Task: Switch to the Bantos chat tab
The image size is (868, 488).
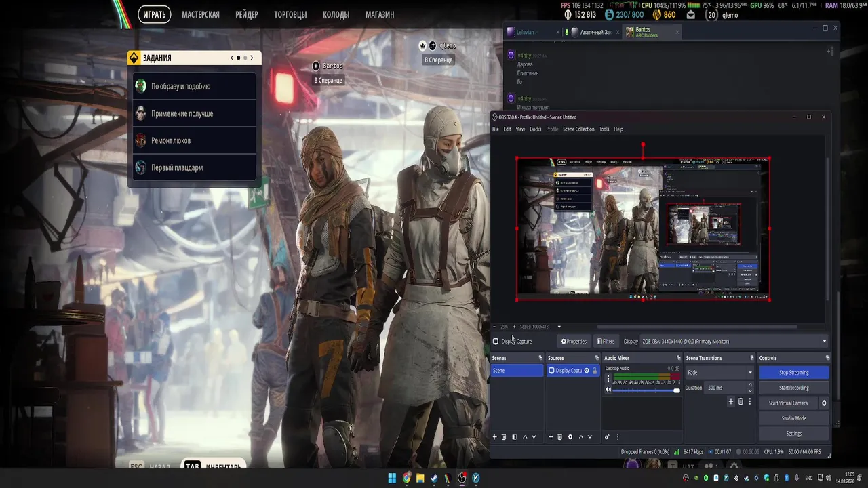Action: coord(652,32)
